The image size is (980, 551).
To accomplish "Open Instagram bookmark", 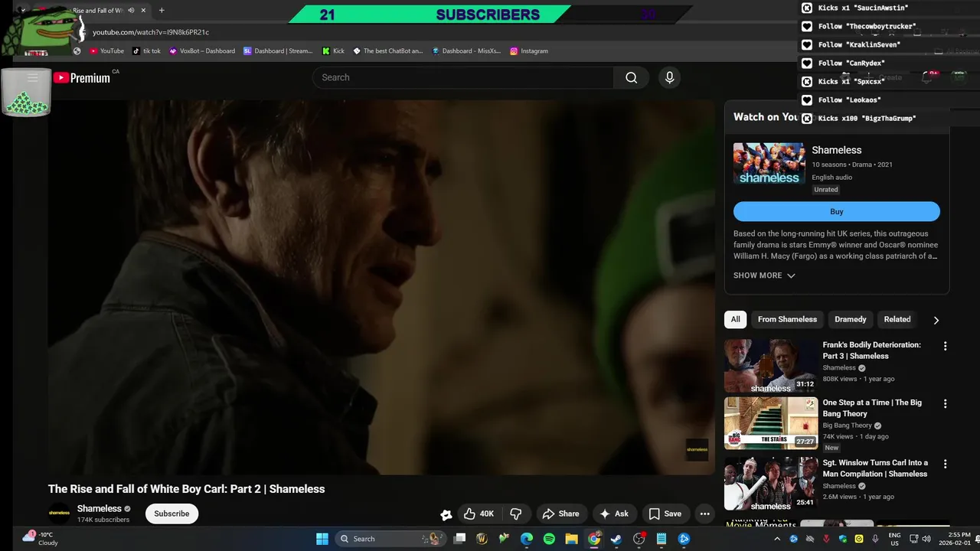I will pyautogui.click(x=529, y=51).
